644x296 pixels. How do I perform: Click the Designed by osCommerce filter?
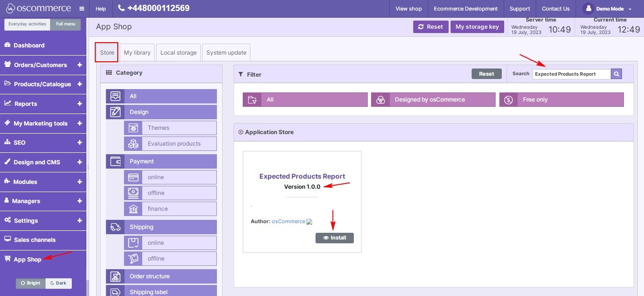[433, 100]
